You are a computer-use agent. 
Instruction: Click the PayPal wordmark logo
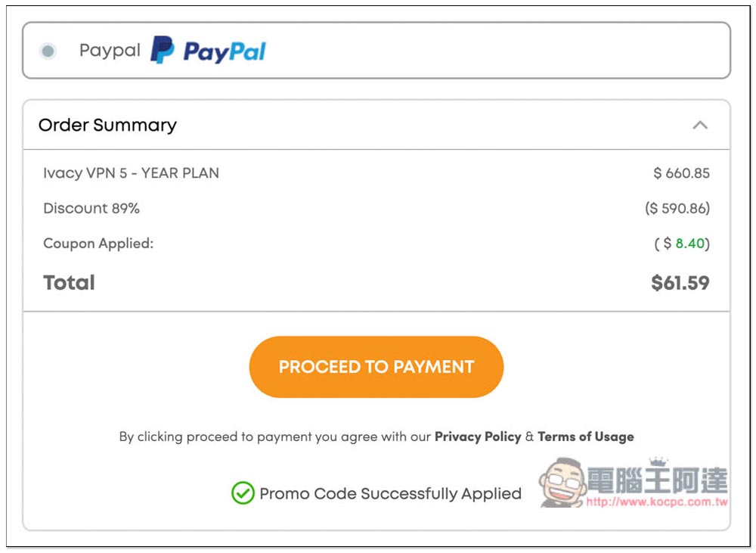[x=225, y=51]
